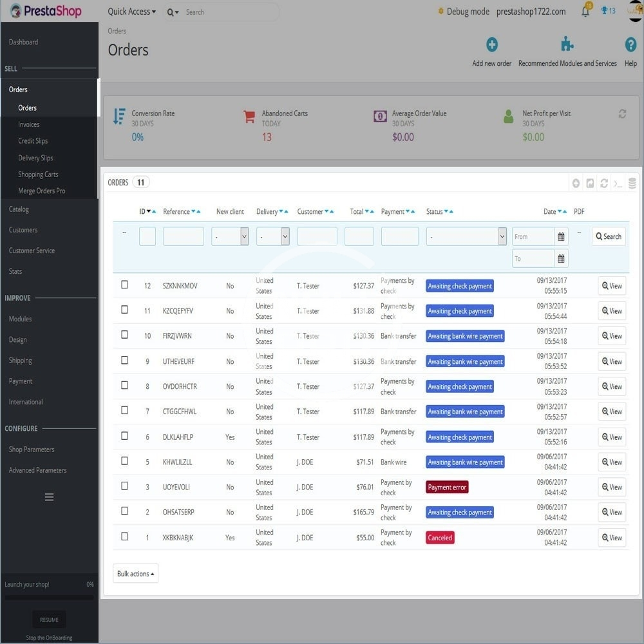The height and width of the screenshot is (644, 644).
Task: Open Recommended Modules and Services puzzle icon
Action: coord(567,45)
